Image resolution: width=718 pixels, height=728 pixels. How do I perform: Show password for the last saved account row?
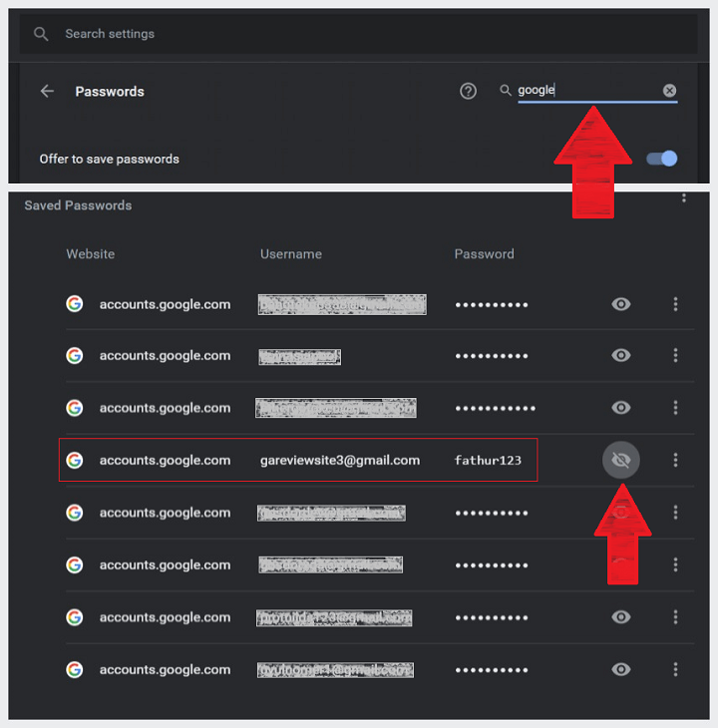(x=620, y=669)
